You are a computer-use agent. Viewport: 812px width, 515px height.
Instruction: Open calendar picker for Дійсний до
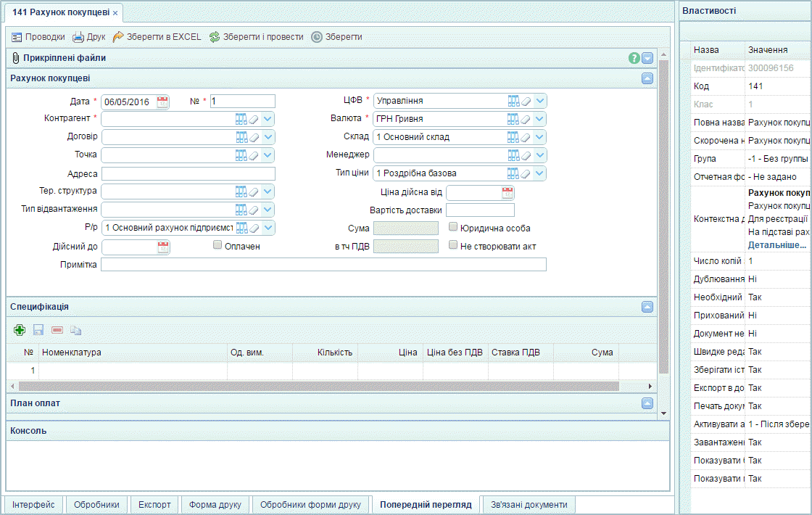[x=163, y=247]
